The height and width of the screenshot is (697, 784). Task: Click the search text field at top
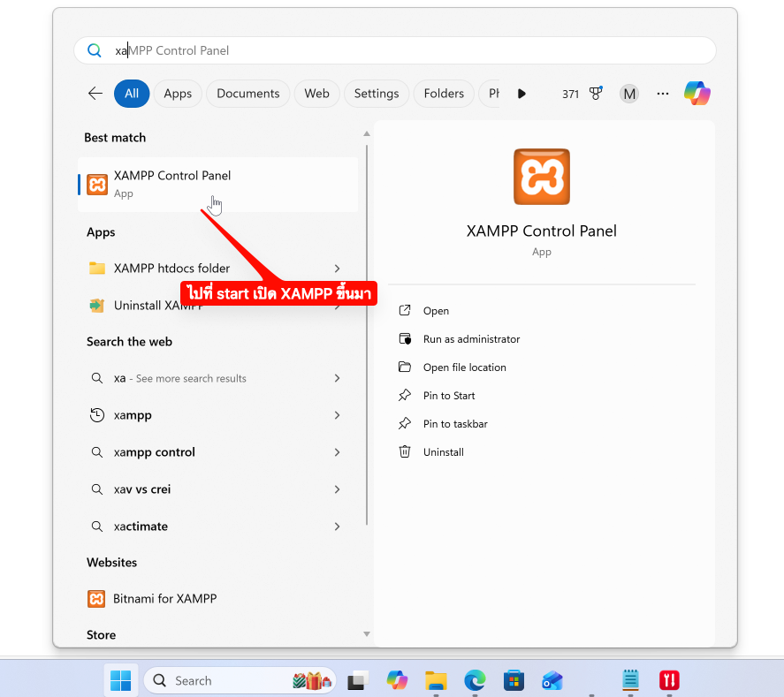[398, 50]
